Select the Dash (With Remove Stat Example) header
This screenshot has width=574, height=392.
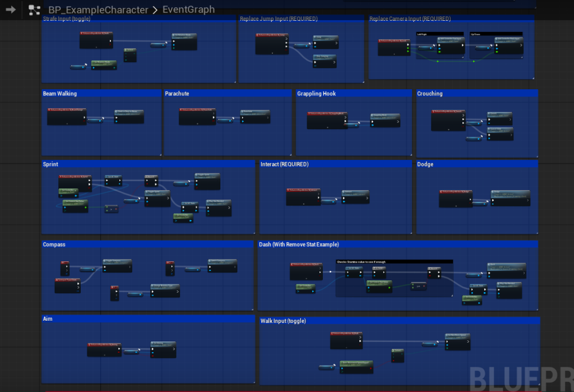(x=299, y=245)
